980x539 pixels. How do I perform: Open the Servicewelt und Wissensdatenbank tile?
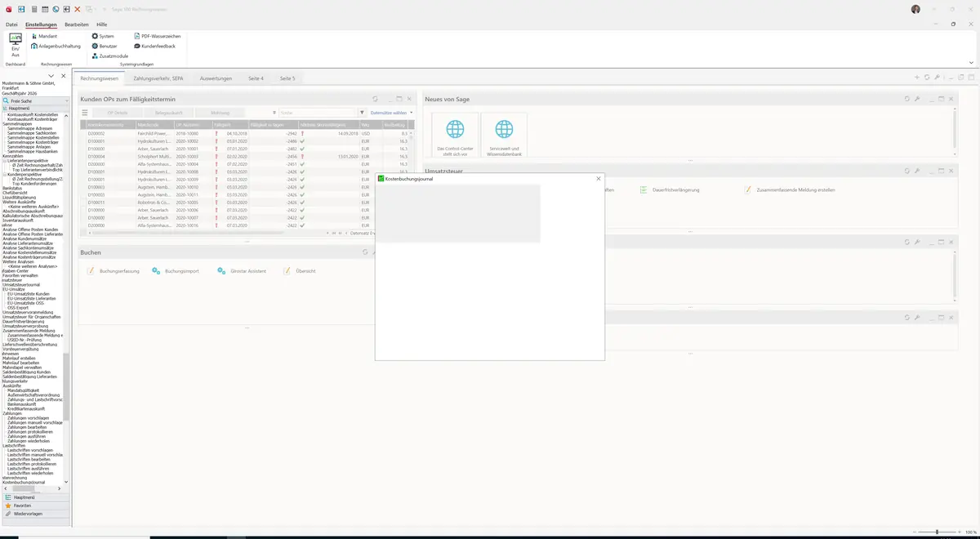click(504, 136)
